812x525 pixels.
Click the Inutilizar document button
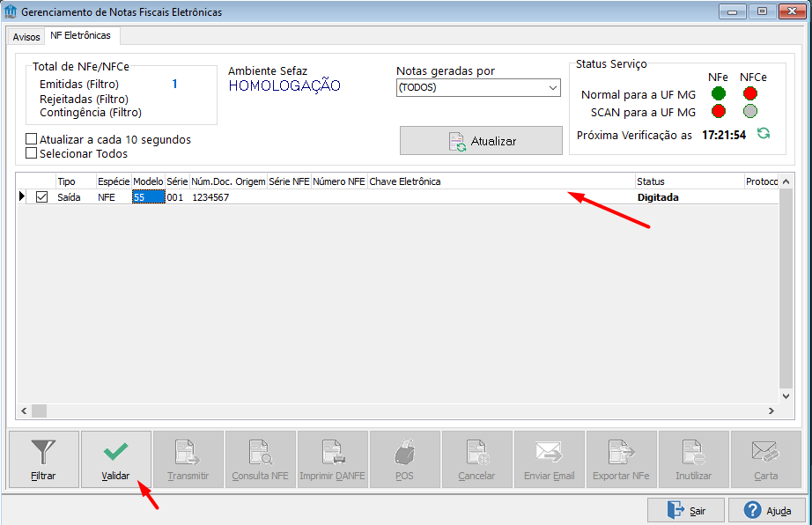pos(693,459)
